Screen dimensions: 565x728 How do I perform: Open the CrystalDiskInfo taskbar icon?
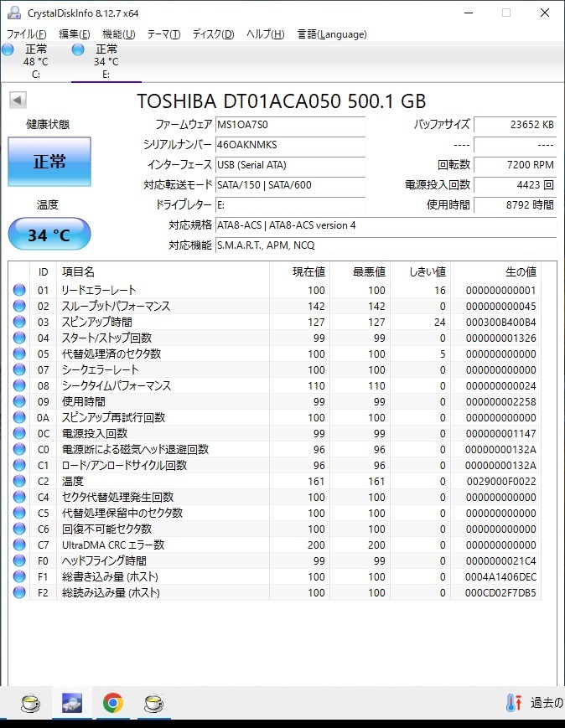(72, 703)
